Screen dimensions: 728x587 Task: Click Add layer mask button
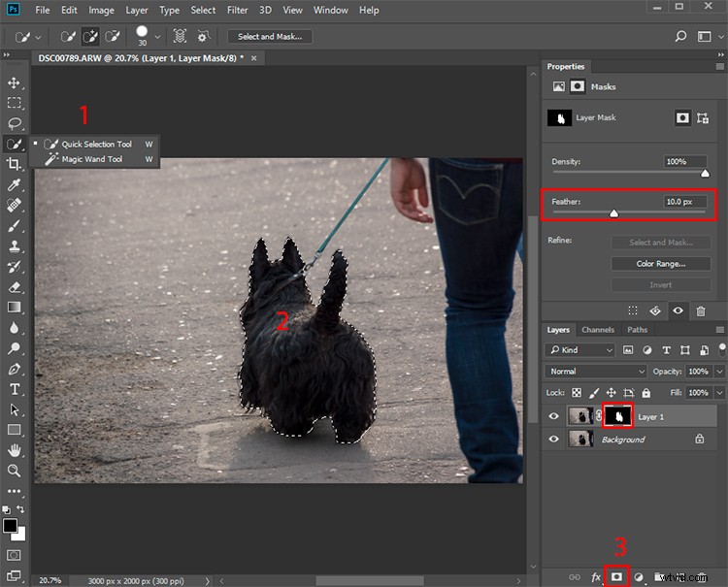click(616, 576)
